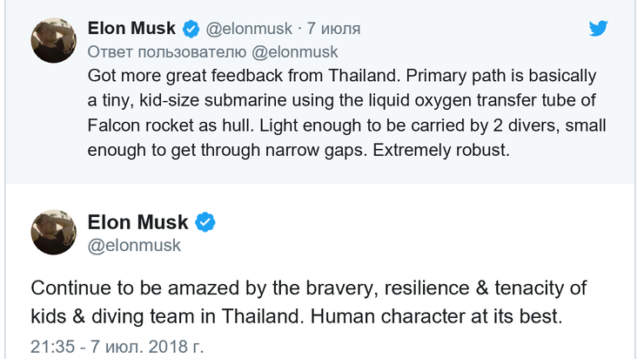Open Elon Musk profile name in upper tweet
The height and width of the screenshot is (359, 644).
132,29
